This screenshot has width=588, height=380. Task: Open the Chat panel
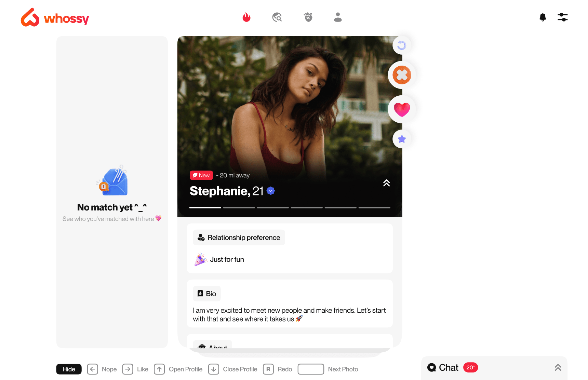pos(494,368)
